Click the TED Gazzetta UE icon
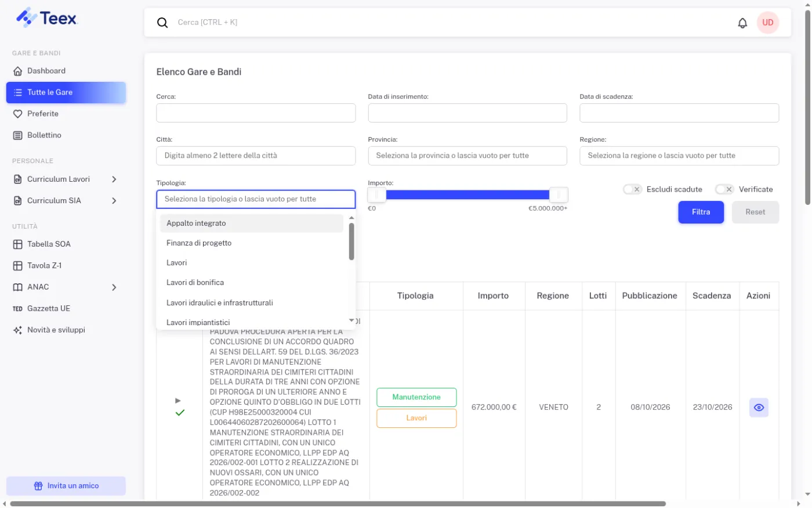This screenshot has height=508, width=812. coord(18,309)
